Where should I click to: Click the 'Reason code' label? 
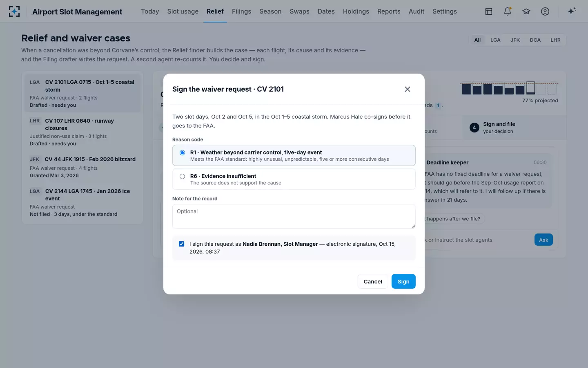(187, 139)
